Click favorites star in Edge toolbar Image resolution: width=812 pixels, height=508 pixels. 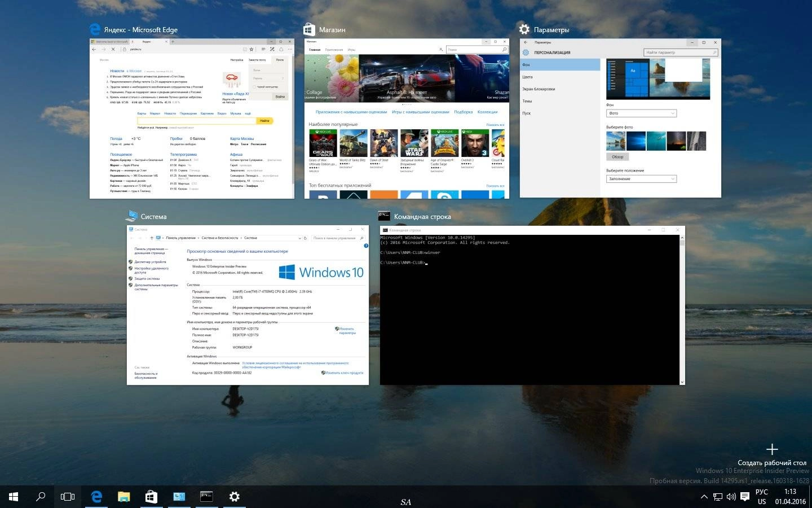(251, 49)
